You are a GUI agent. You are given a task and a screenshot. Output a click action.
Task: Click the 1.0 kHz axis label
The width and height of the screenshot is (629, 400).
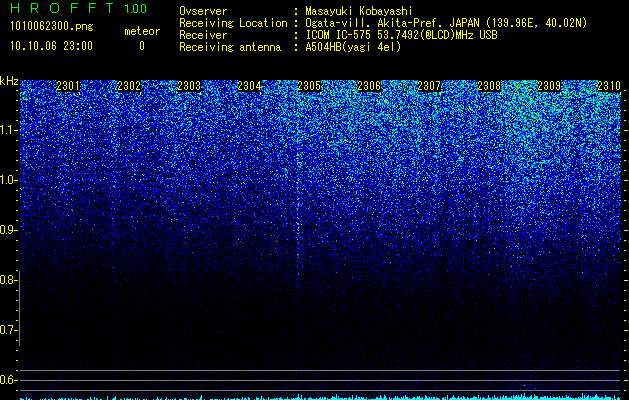[x=8, y=181]
